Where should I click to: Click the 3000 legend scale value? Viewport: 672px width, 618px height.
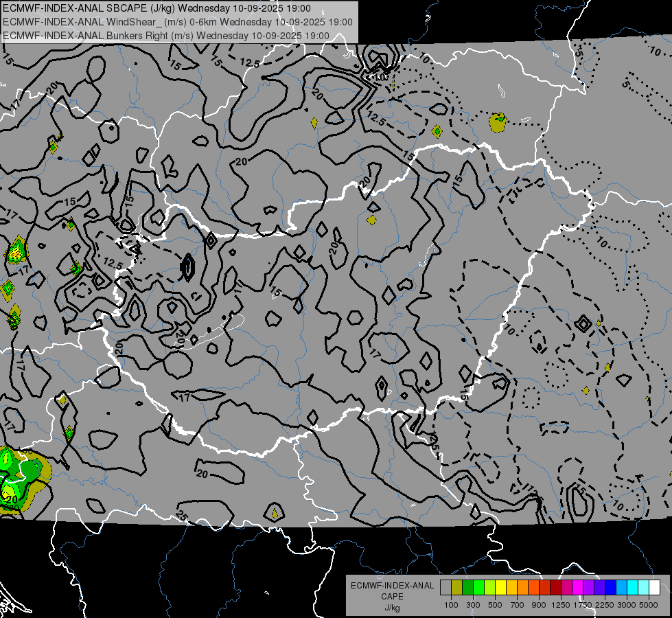point(627,605)
